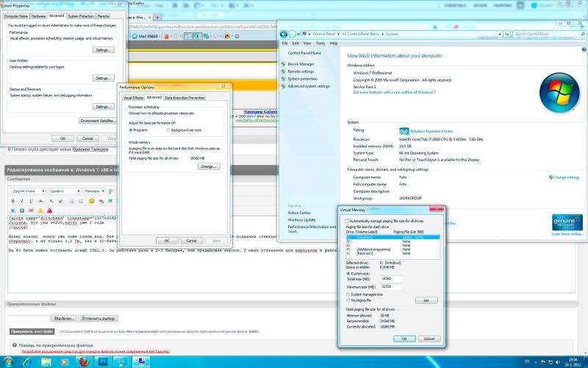Click Environment Variables button
Screen dimensions: 588x368
click(x=97, y=121)
